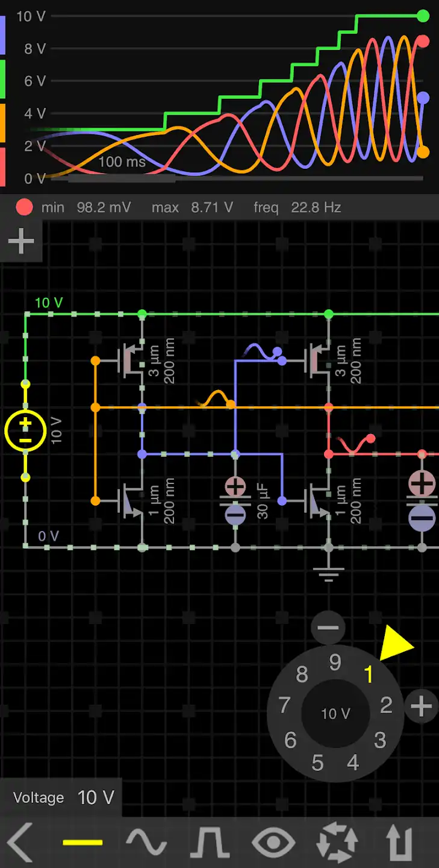Select the yellow 10 V voltage source
Screen dimensions: 439x868
[x=25, y=431]
